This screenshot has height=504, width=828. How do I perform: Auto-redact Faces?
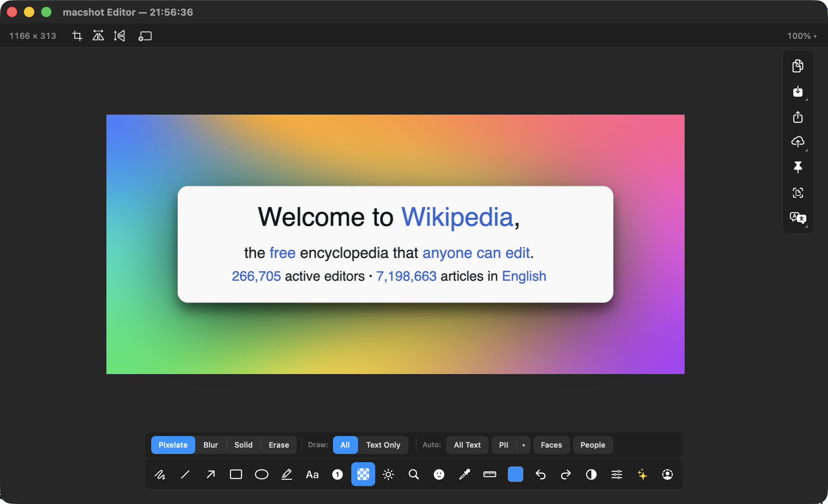[551, 445]
